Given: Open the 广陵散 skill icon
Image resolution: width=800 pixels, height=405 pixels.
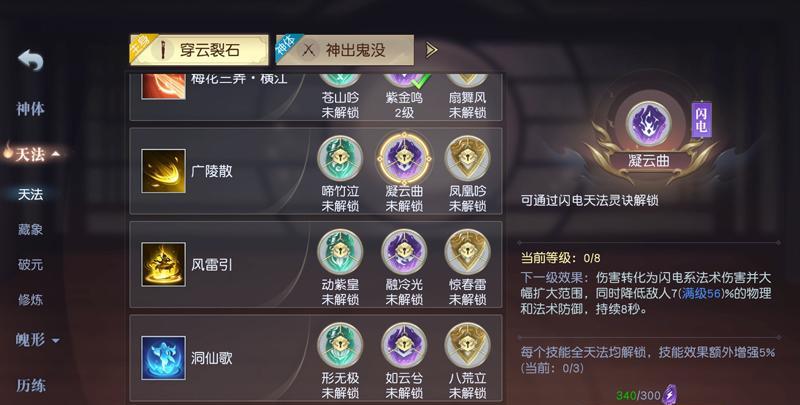Looking at the screenshot, I should coord(163,171).
